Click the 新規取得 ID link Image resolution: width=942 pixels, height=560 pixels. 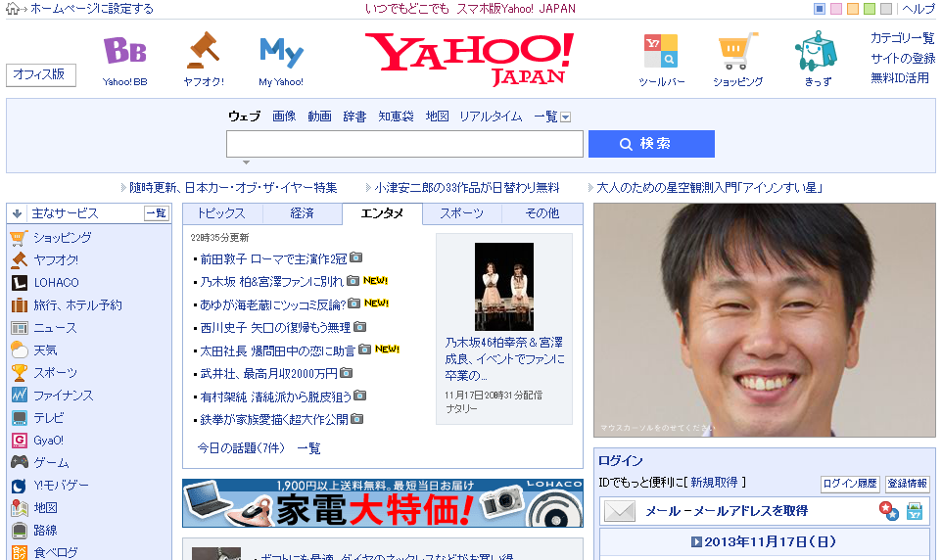point(714,483)
